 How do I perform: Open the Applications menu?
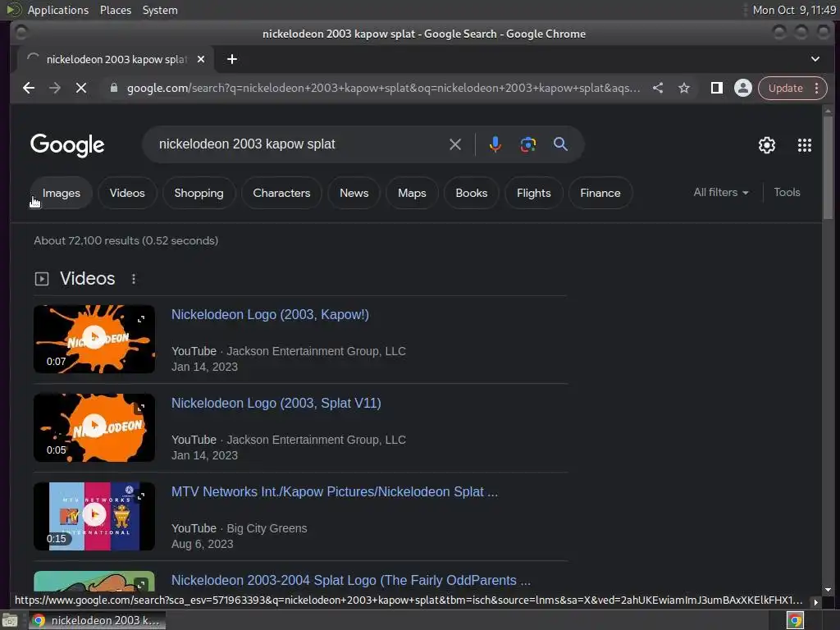click(58, 10)
